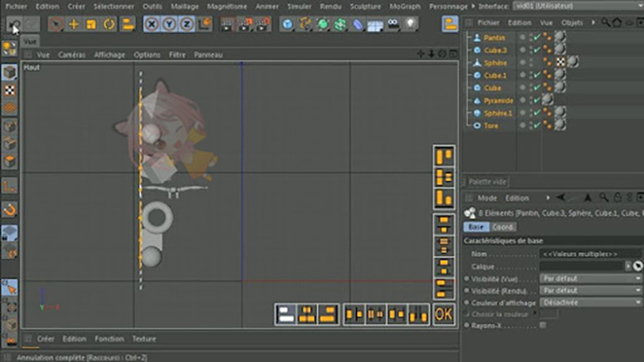The height and width of the screenshot is (362, 644).
Task: Open the array modeling objects icon
Action: (x=341, y=24)
